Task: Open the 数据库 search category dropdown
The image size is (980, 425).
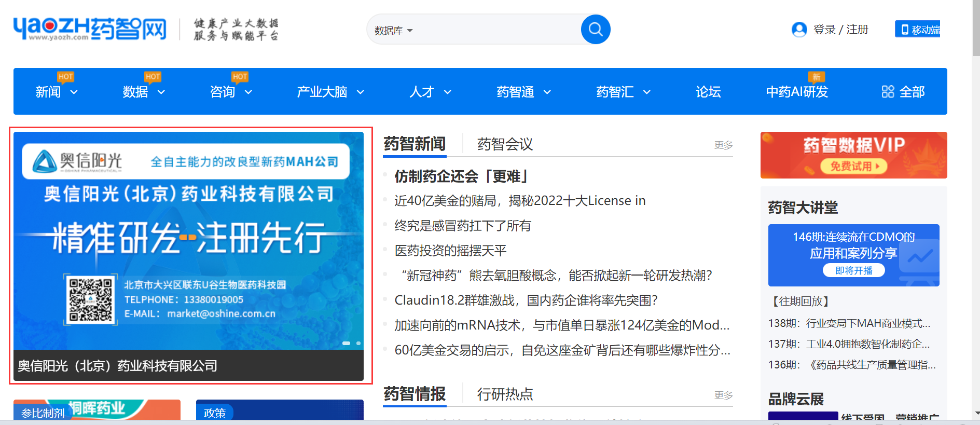Action: [393, 31]
